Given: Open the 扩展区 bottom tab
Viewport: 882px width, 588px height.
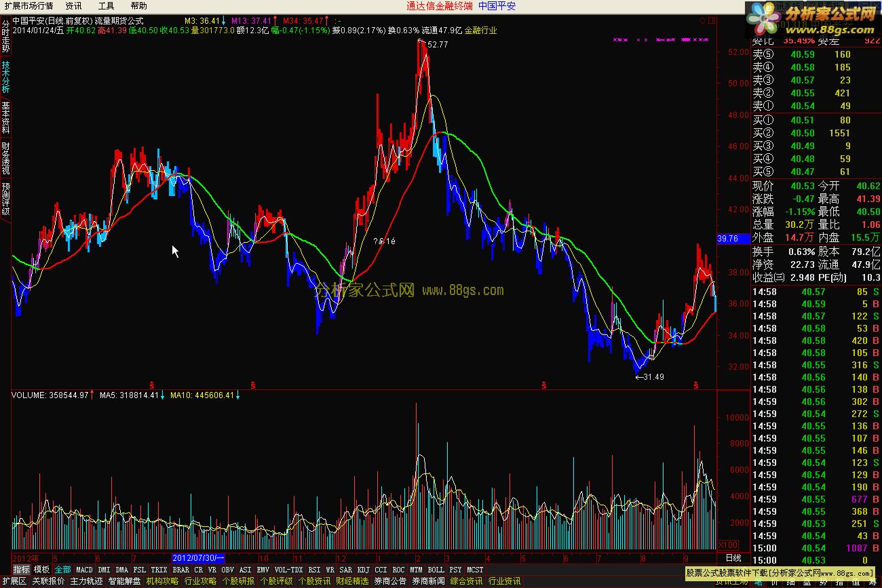Looking at the screenshot, I should point(14,581).
